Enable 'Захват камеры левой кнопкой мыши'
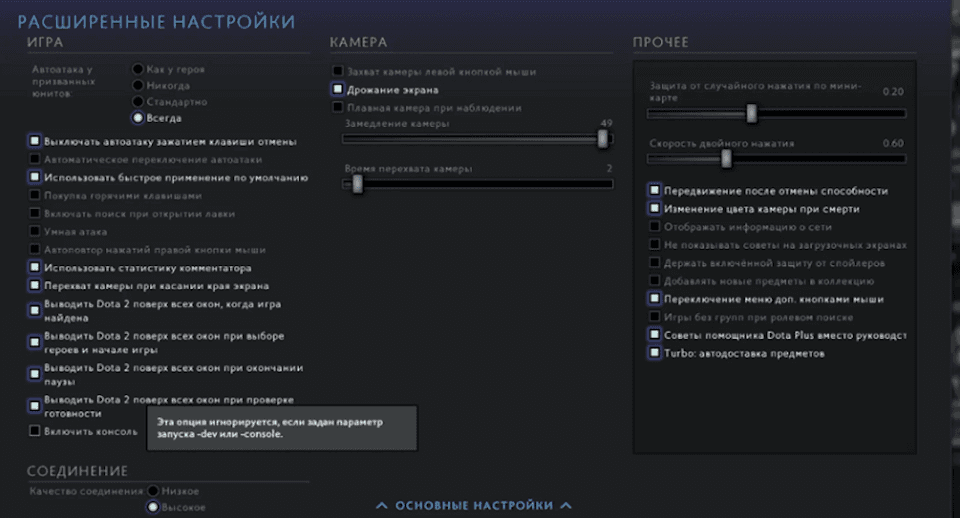This screenshot has width=960, height=518. [x=338, y=72]
